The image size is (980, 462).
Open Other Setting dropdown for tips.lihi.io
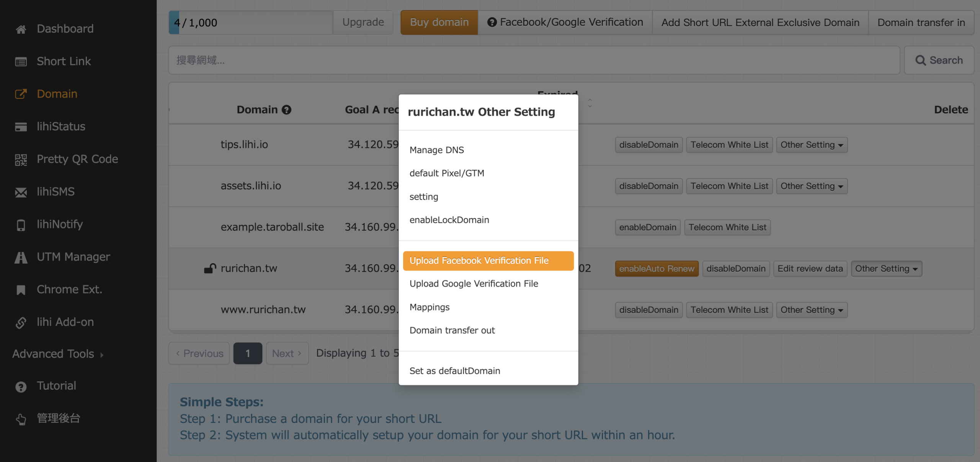point(811,145)
